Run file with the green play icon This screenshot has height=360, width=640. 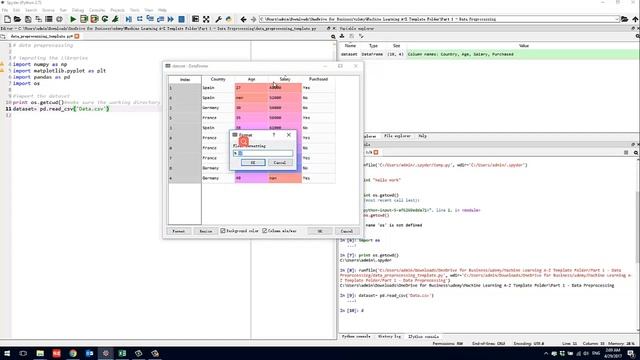point(73,19)
